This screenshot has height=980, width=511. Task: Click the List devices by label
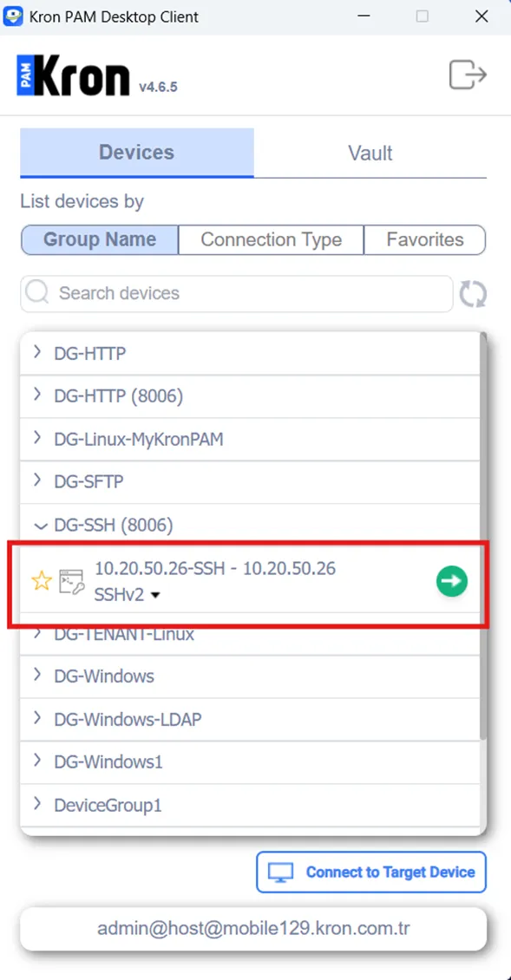(82, 202)
